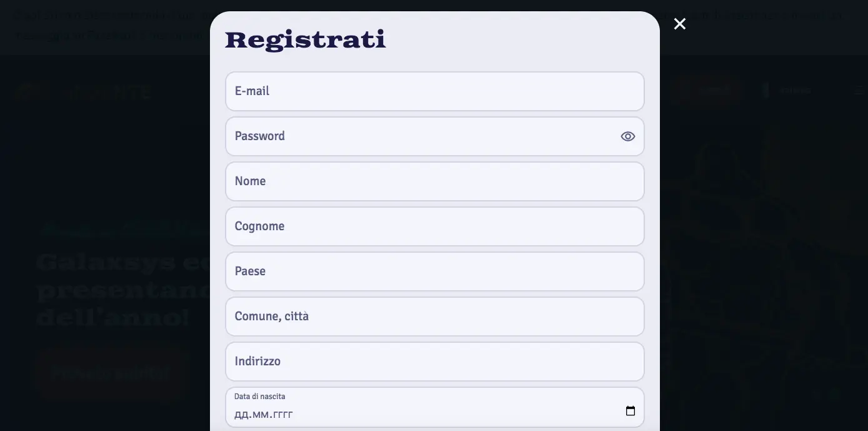The image size is (868, 431).
Task: Select the day segment of birth date
Action: [x=241, y=415]
